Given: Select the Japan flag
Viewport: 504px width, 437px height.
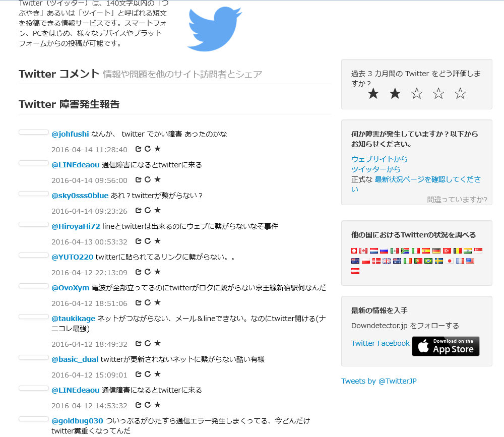Looking at the screenshot, I should [x=450, y=261].
